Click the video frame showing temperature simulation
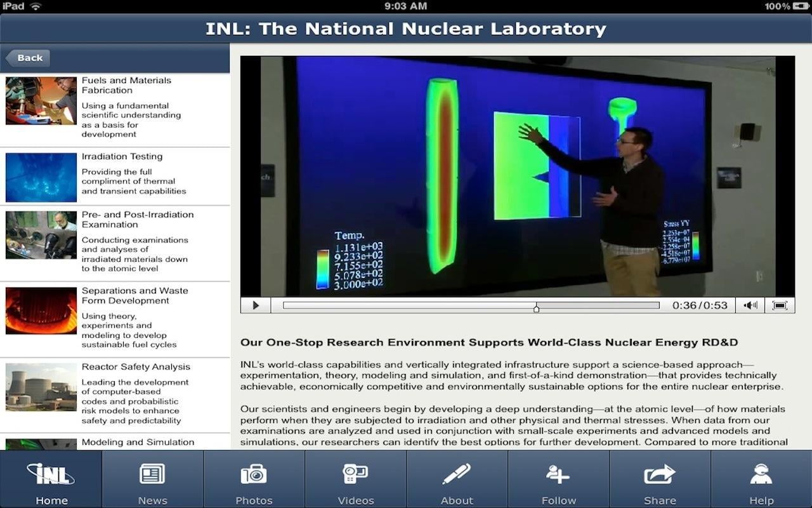This screenshot has width=812, height=508. click(x=517, y=177)
